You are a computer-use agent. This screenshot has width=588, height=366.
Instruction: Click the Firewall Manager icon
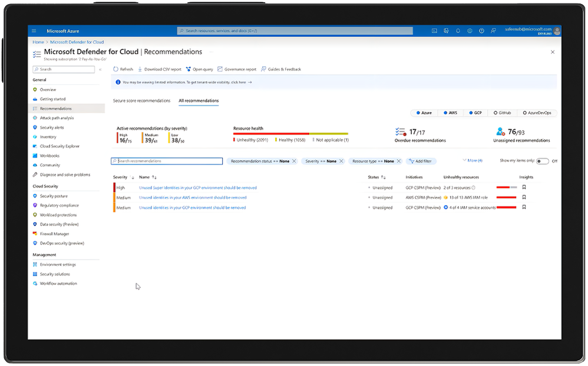[35, 233]
